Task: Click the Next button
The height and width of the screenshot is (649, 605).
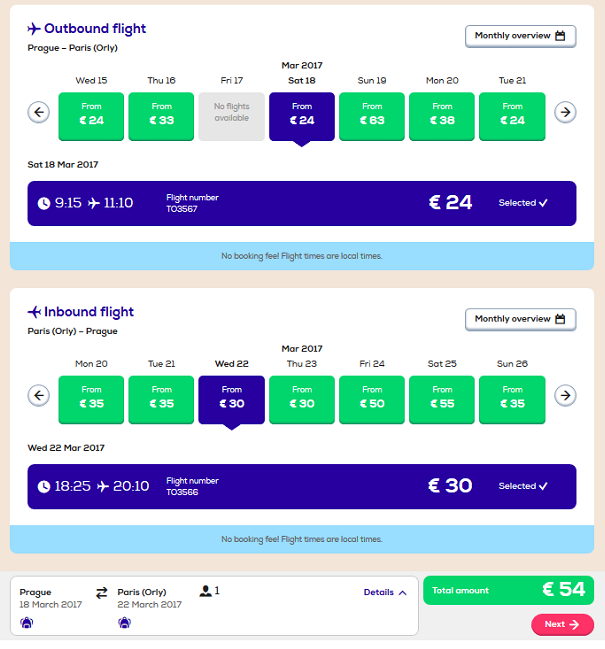Action: coord(562,624)
